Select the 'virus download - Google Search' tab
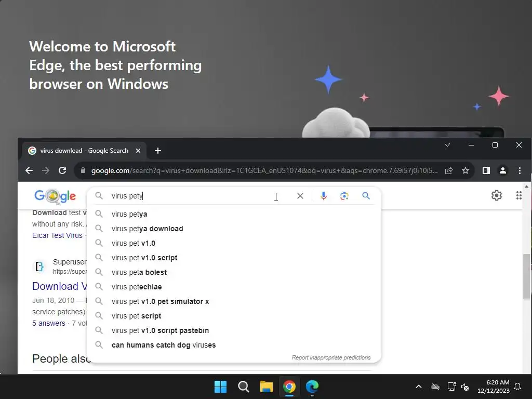This screenshot has width=532, height=399. [84, 151]
